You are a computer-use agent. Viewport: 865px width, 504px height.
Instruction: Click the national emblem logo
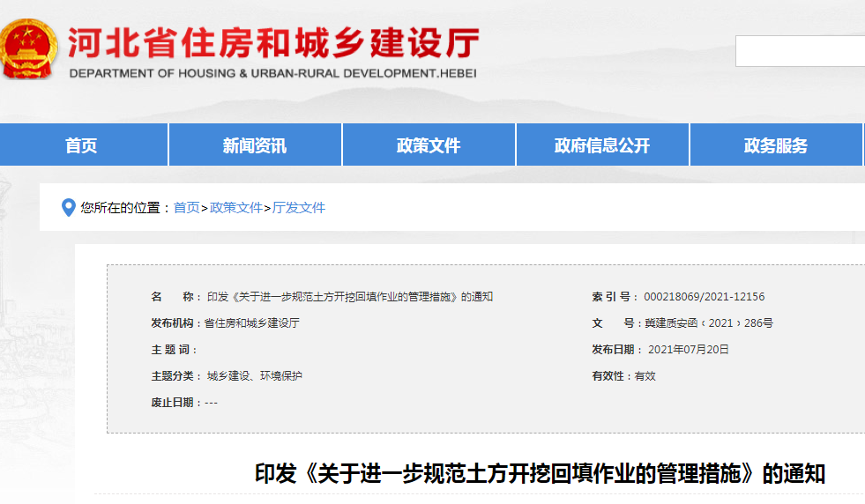[x=27, y=48]
